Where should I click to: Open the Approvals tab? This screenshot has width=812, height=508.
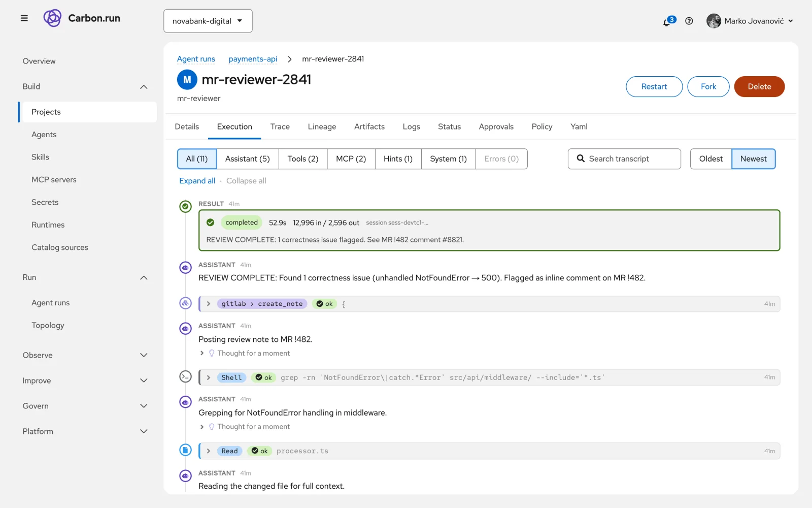[496, 126]
